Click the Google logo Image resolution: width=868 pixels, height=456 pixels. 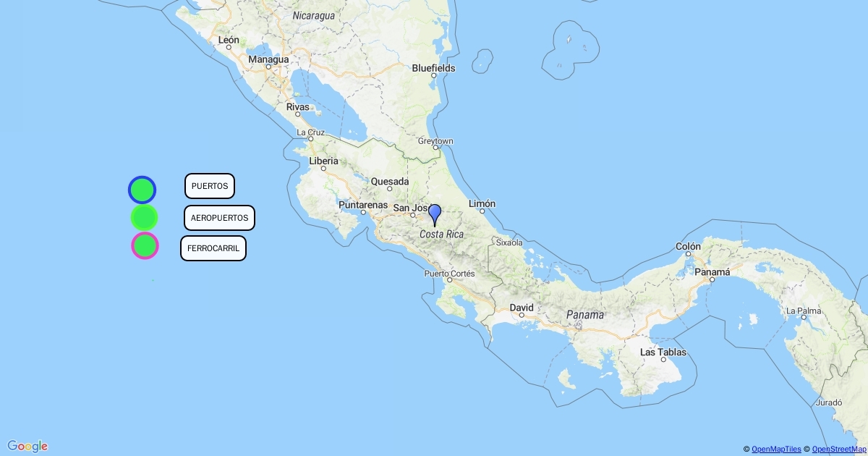(27, 446)
